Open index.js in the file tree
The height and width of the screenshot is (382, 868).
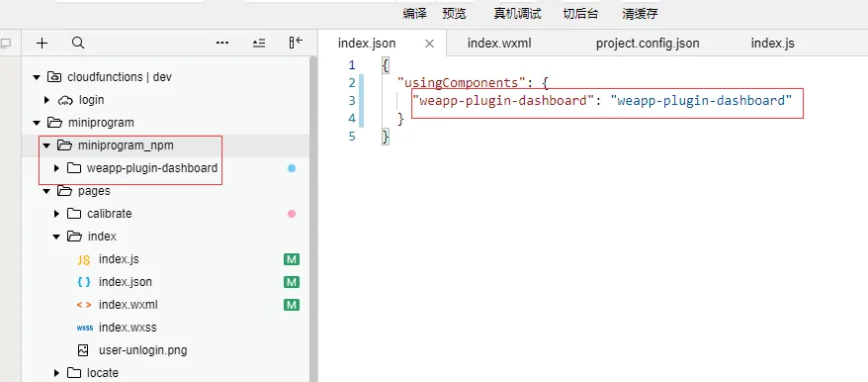click(x=119, y=259)
